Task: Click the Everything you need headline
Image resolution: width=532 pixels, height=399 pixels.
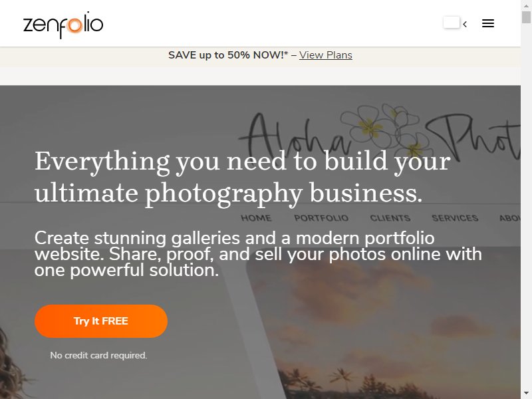Action: point(243,177)
